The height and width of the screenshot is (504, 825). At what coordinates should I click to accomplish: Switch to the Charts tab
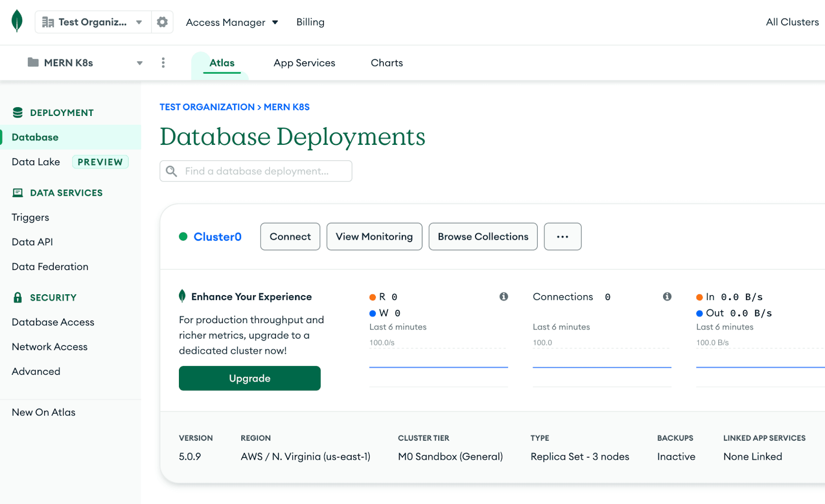pos(387,63)
